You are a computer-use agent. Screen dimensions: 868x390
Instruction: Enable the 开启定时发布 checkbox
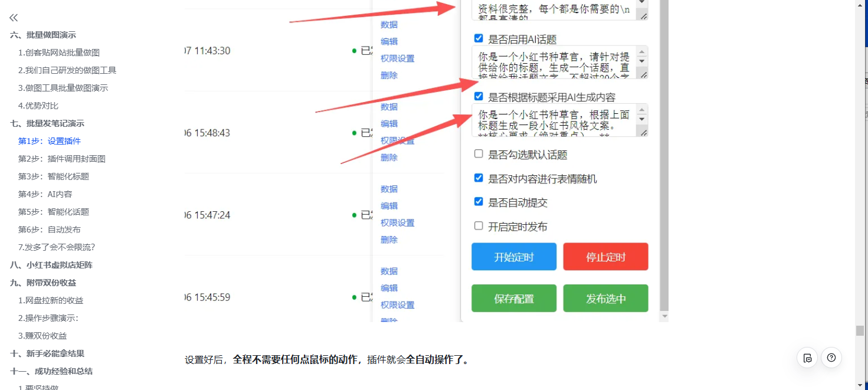[x=479, y=226]
